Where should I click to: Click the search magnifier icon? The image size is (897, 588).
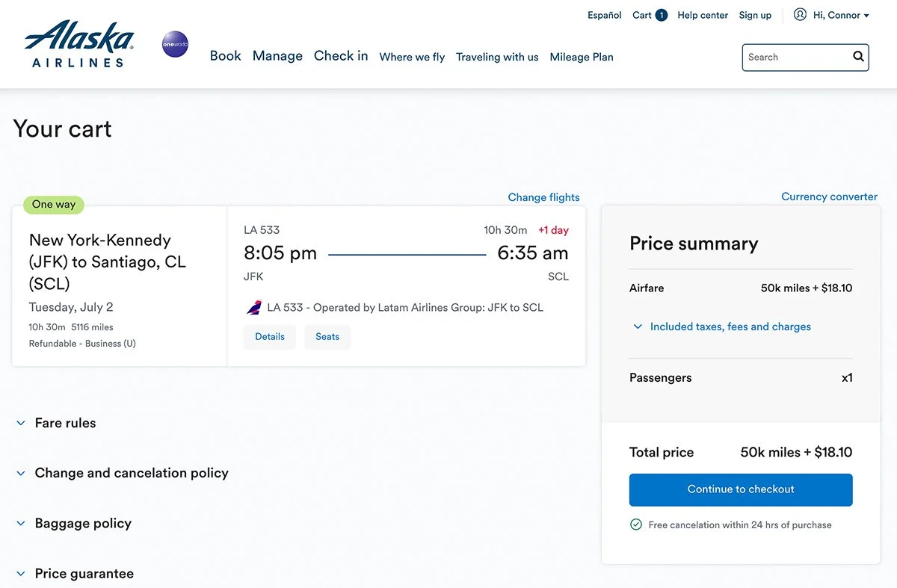[858, 57]
